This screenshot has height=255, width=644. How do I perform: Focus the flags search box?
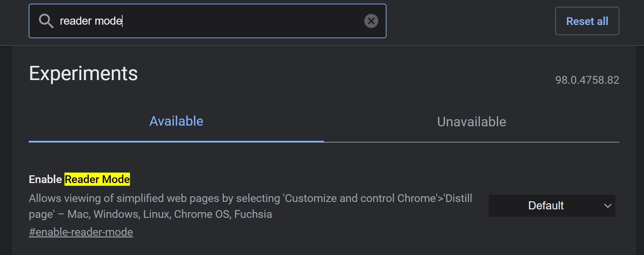click(207, 21)
